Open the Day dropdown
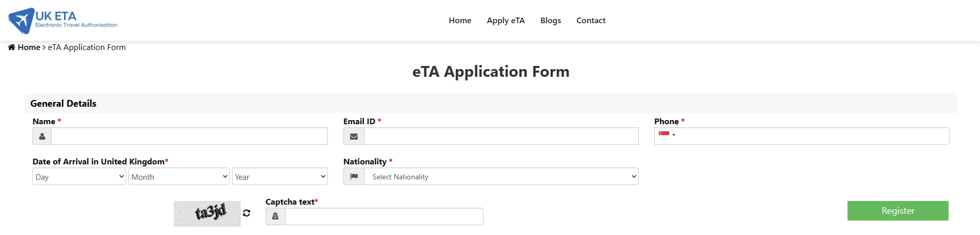The width and height of the screenshot is (980, 235). pos(79,177)
